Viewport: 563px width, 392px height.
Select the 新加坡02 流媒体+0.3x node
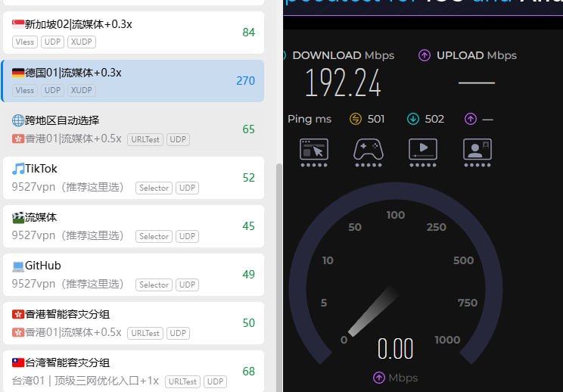click(x=133, y=33)
